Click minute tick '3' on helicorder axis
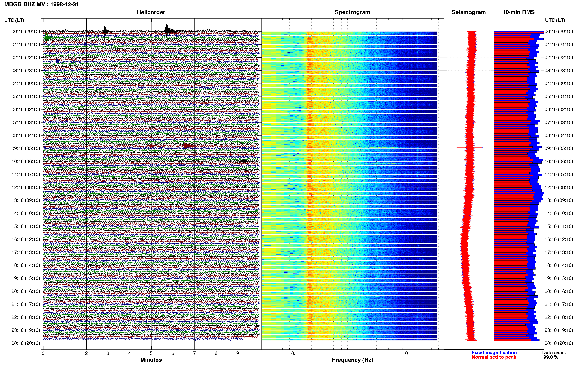This screenshot has width=588, height=368. [x=108, y=353]
